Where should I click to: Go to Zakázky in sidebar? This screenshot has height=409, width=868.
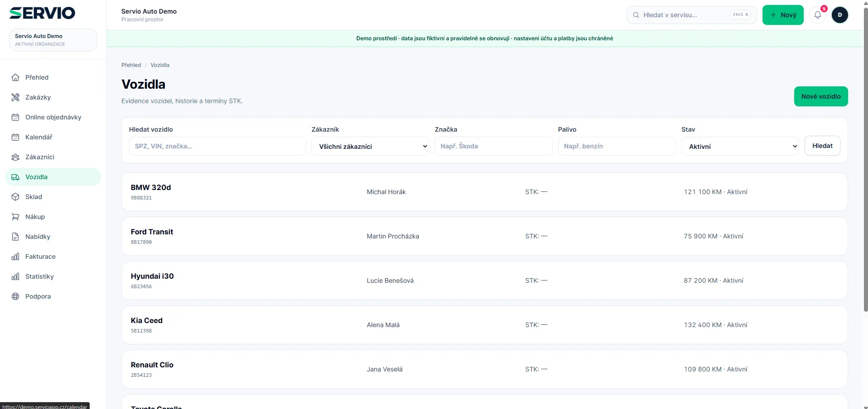click(53, 97)
